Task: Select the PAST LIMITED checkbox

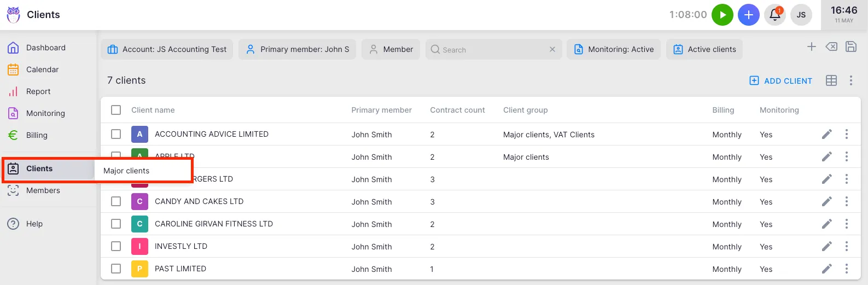Action: [x=116, y=269]
